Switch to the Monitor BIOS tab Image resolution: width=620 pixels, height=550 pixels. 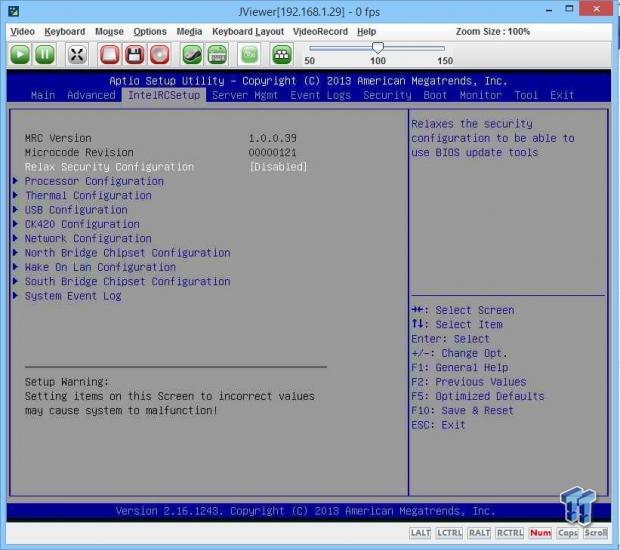click(481, 95)
